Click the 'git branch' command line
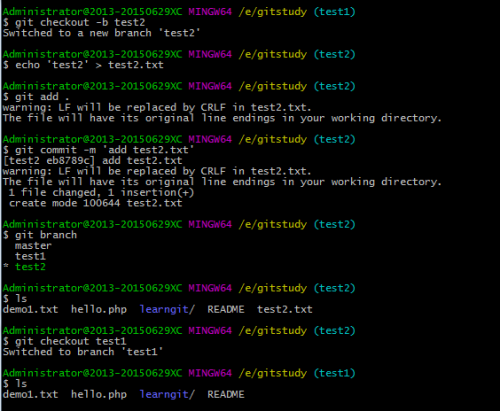 [40, 235]
